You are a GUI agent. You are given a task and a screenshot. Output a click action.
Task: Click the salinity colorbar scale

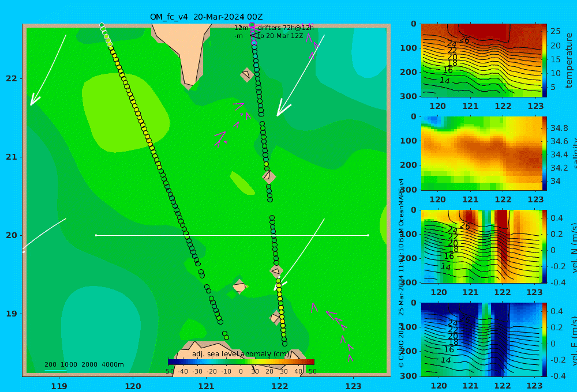pos(544,153)
